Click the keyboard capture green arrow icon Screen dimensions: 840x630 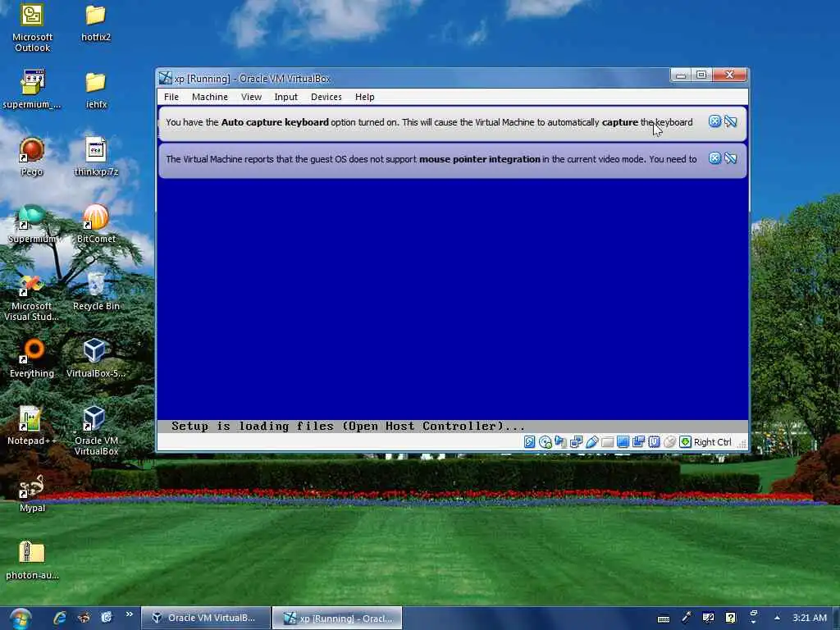coord(685,442)
